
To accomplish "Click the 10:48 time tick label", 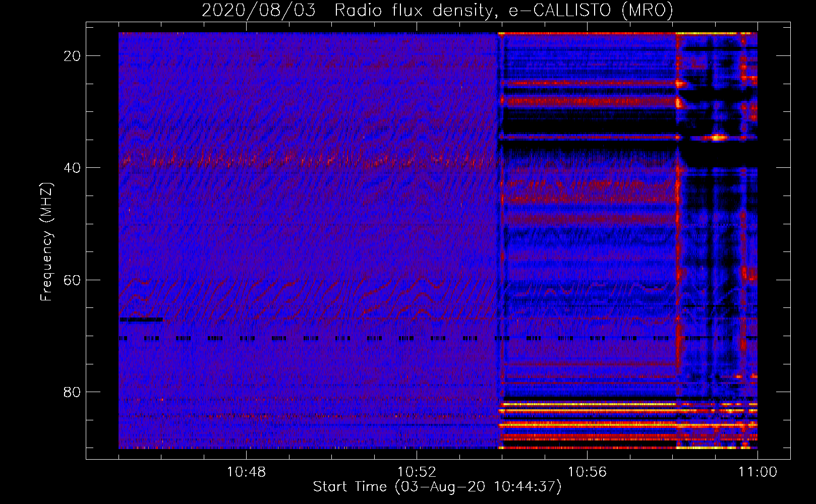I will [x=246, y=472].
